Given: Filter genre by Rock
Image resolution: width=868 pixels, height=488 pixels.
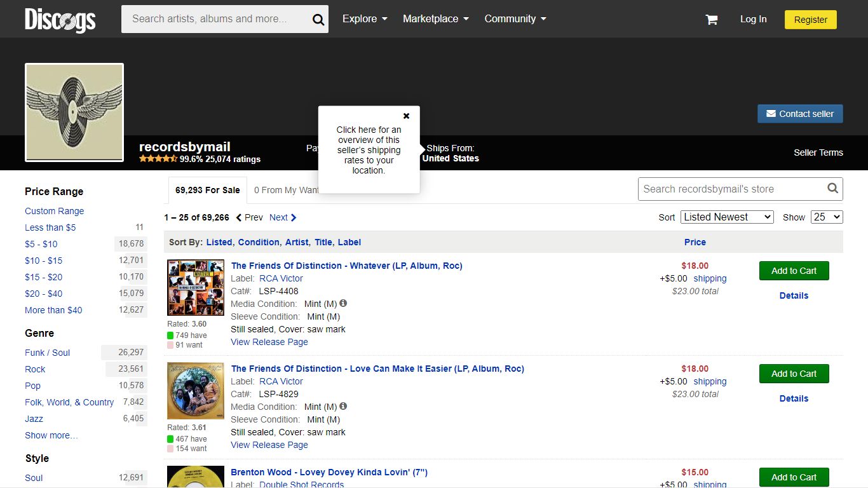Looking at the screenshot, I should click(x=35, y=369).
